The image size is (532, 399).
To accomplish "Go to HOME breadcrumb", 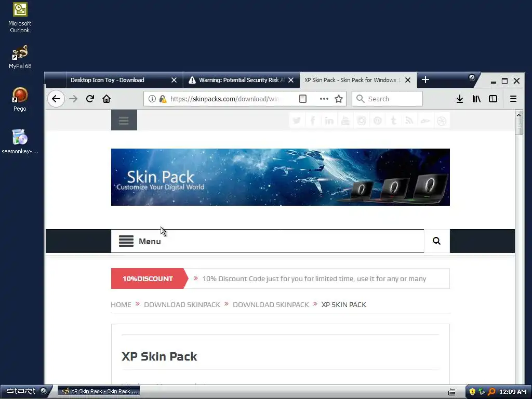I will (x=121, y=304).
